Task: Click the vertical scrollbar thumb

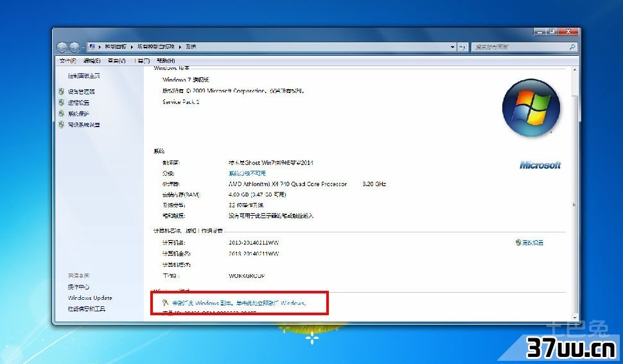Action: click(x=575, y=204)
